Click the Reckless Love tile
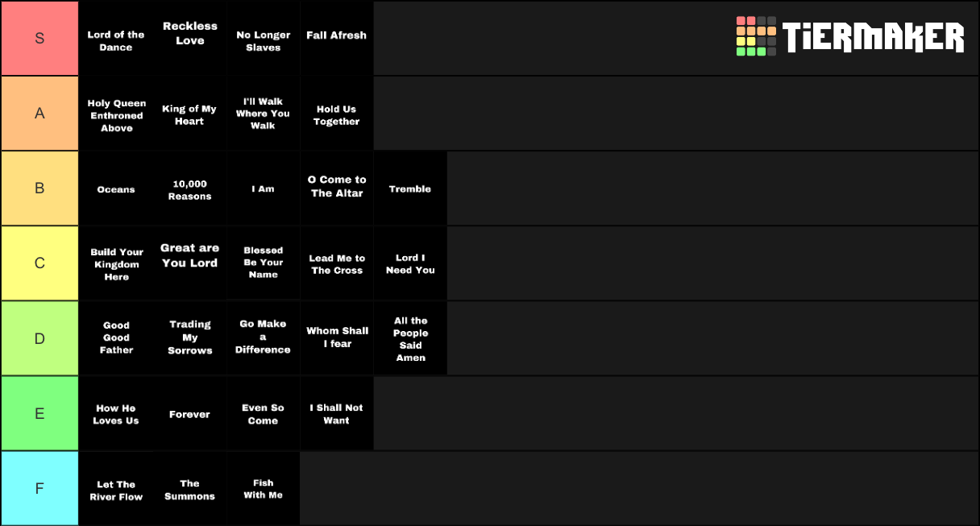The image size is (980, 526). click(x=189, y=38)
